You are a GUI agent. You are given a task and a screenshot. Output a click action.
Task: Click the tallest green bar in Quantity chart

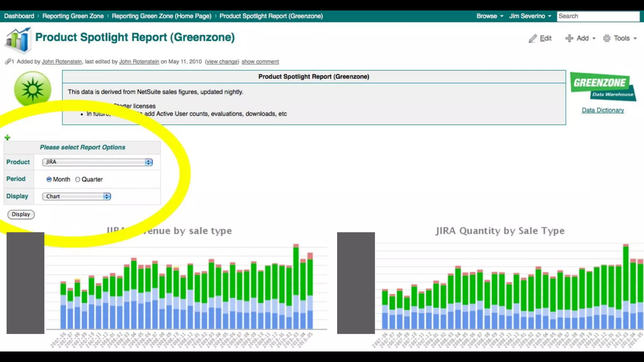(626, 273)
